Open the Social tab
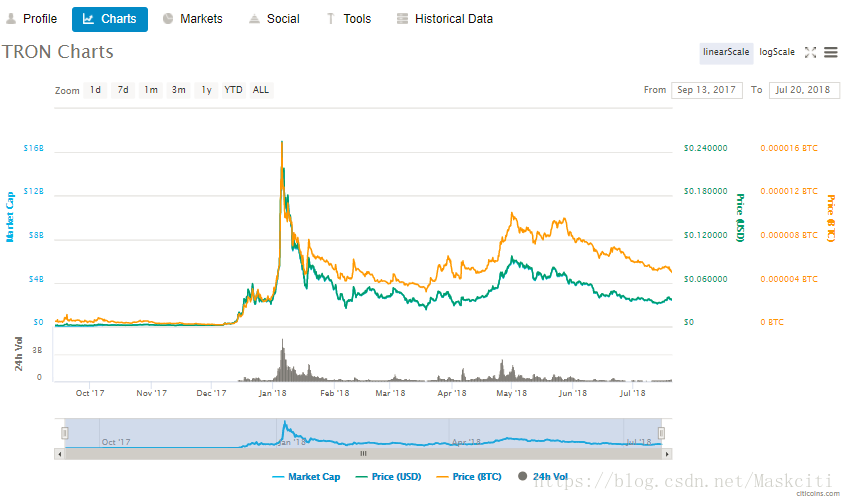Image resolution: width=845 pixels, height=501 pixels. (274, 19)
